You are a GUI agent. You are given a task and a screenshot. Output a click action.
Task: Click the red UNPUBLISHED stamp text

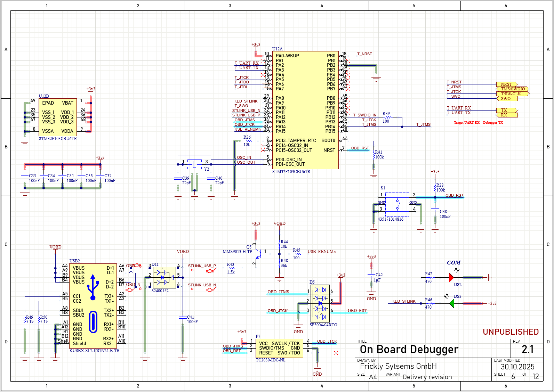coord(511,332)
